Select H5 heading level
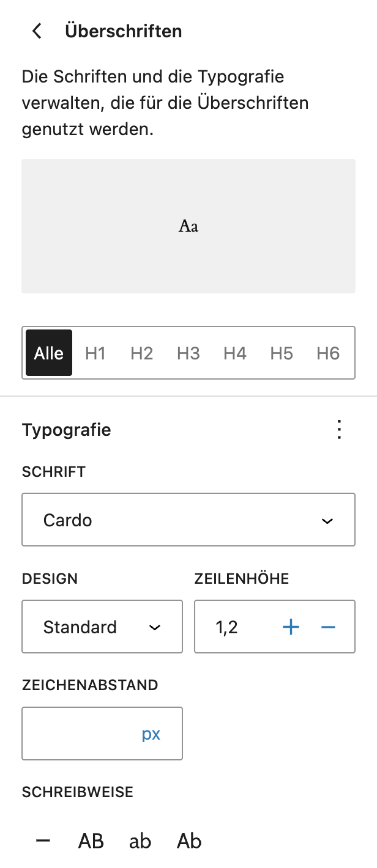This screenshot has width=377, height=868. click(282, 353)
